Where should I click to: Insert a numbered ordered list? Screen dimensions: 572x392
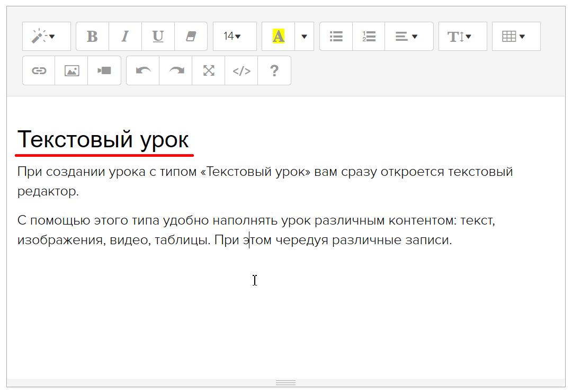pos(369,37)
